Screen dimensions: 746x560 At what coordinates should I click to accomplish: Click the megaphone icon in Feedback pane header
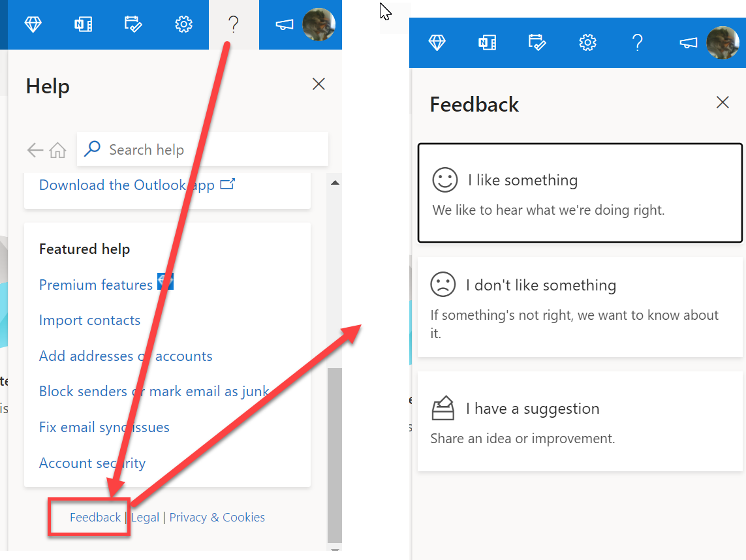click(x=689, y=43)
